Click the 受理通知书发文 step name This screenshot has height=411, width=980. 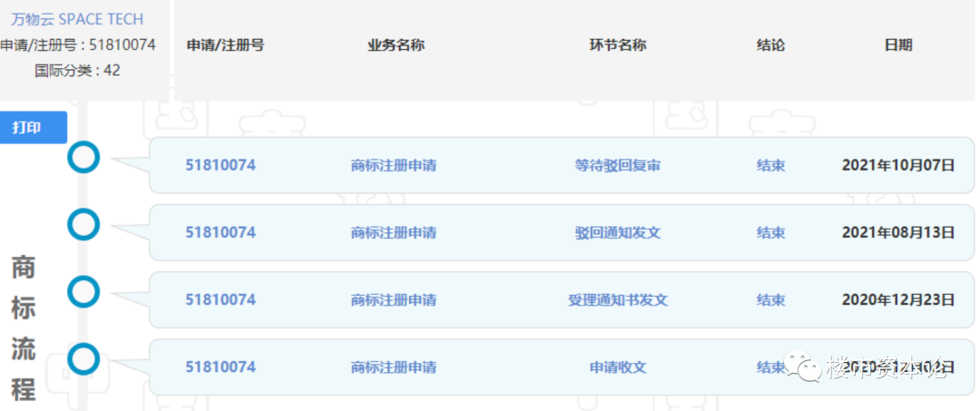tap(618, 299)
